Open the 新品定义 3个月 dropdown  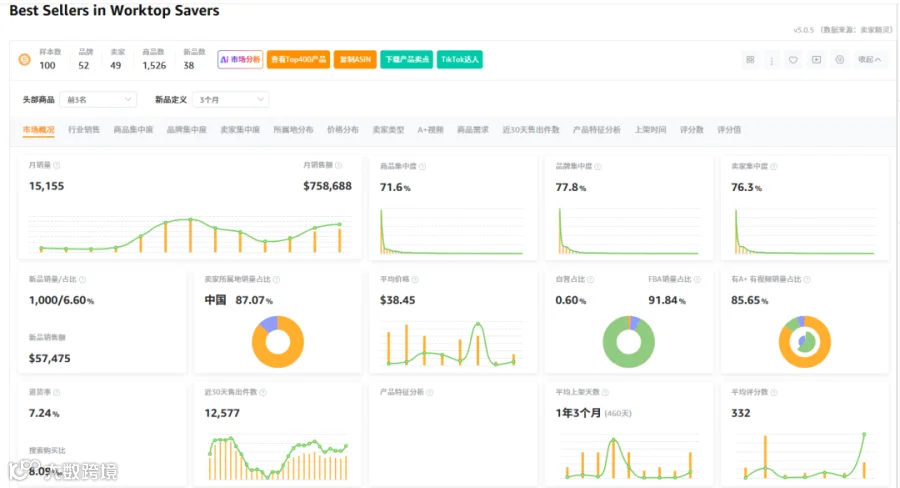tap(230, 99)
